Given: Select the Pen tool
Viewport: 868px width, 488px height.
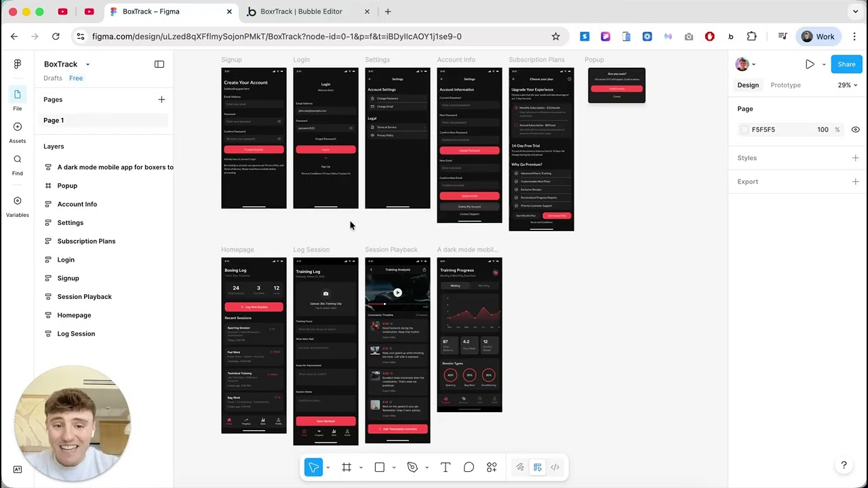Looking at the screenshot, I should pos(412,467).
